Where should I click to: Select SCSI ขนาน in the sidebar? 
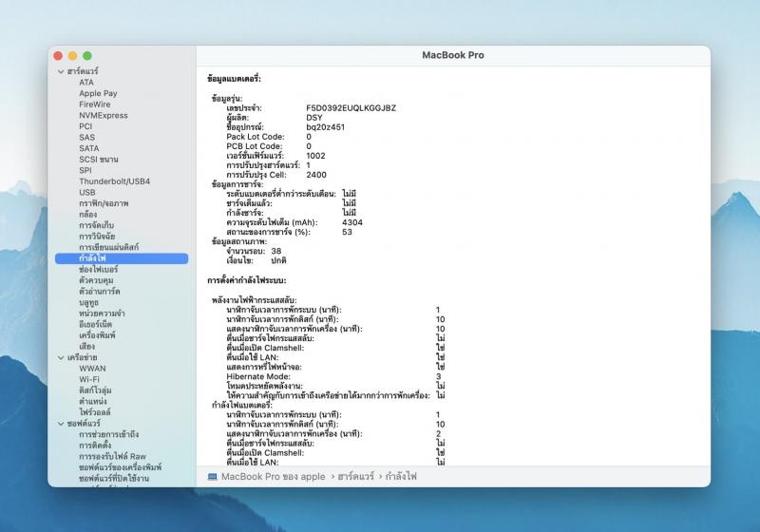[99, 160]
